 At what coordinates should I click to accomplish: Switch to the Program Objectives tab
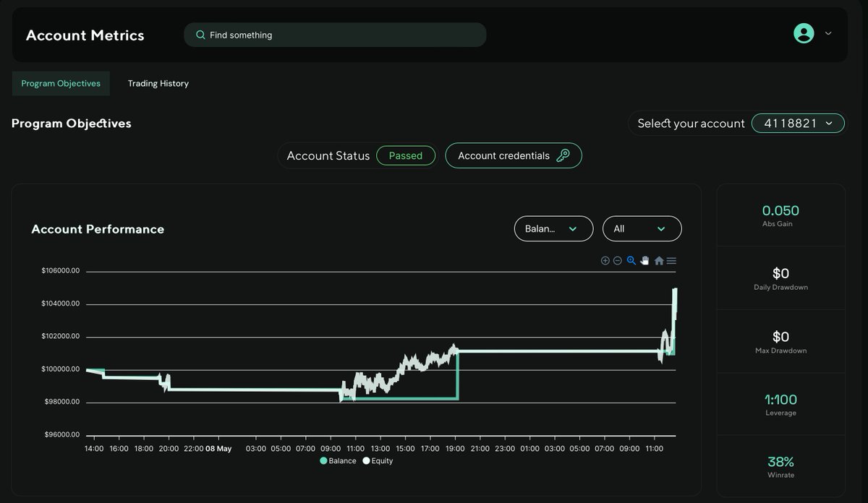pos(61,83)
